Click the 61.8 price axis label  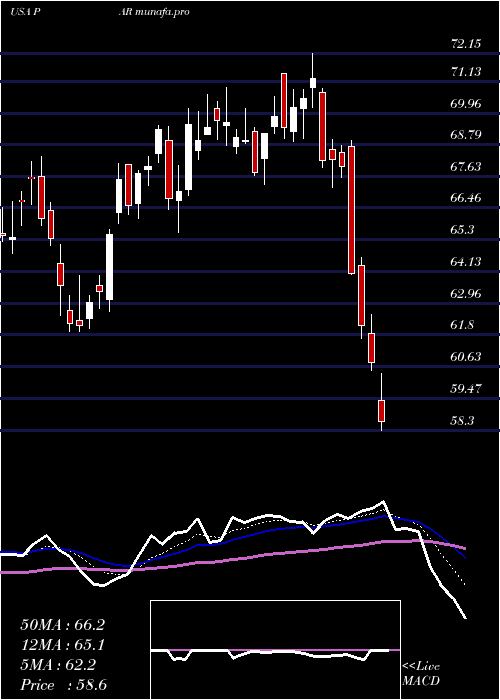462,325
